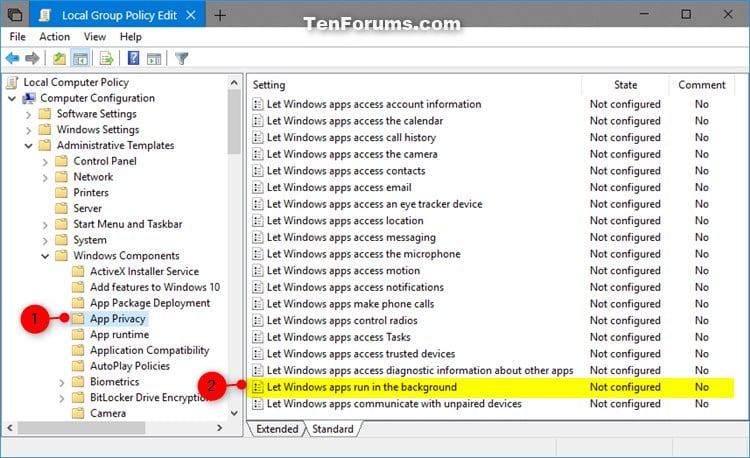Viewport: 750px width, 458px height.
Task: Select 'Let Windows apps access call history'
Action: (351, 138)
